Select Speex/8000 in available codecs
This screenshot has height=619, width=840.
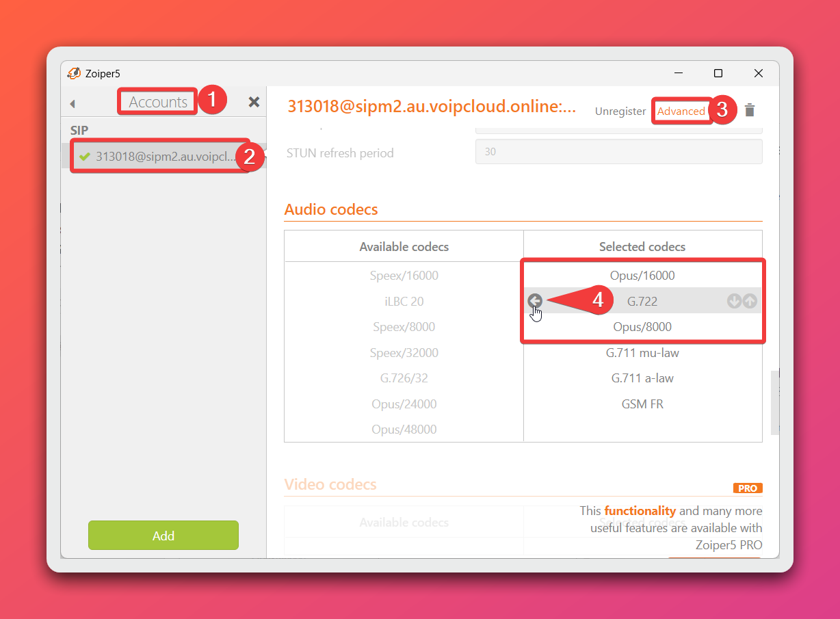404,327
